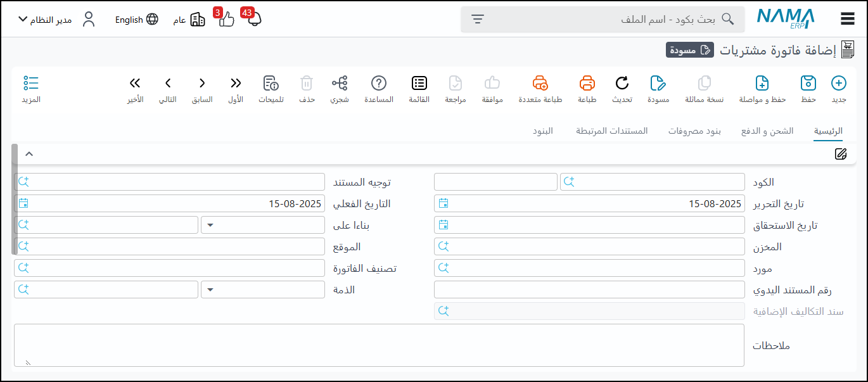The height and width of the screenshot is (382, 868).
Task: Switch to the البنود tab
Action: [x=542, y=131]
